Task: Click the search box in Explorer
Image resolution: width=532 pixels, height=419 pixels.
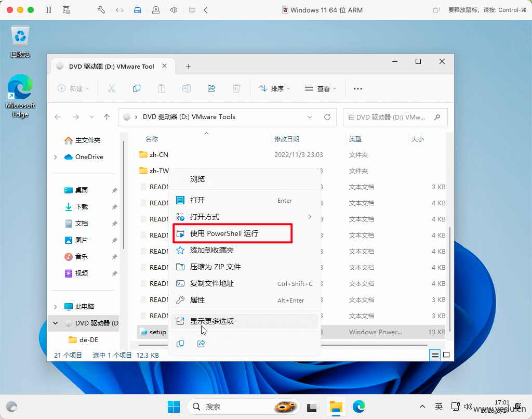Action: pos(395,117)
